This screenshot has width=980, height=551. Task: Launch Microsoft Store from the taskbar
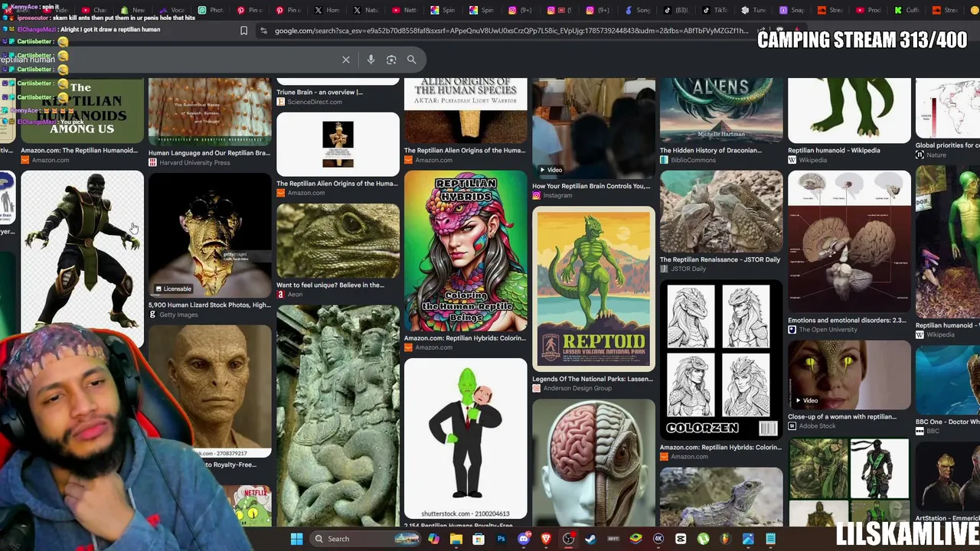pos(479,539)
